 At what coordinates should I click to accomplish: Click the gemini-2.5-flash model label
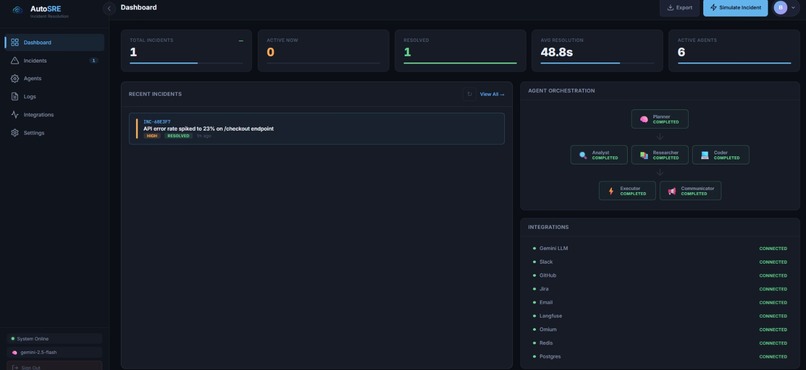coord(39,353)
